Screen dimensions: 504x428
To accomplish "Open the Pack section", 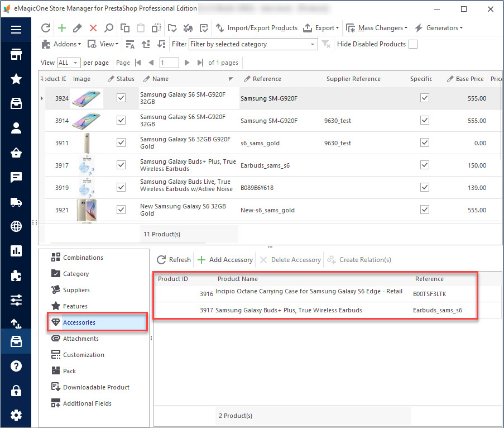I will [64, 371].
